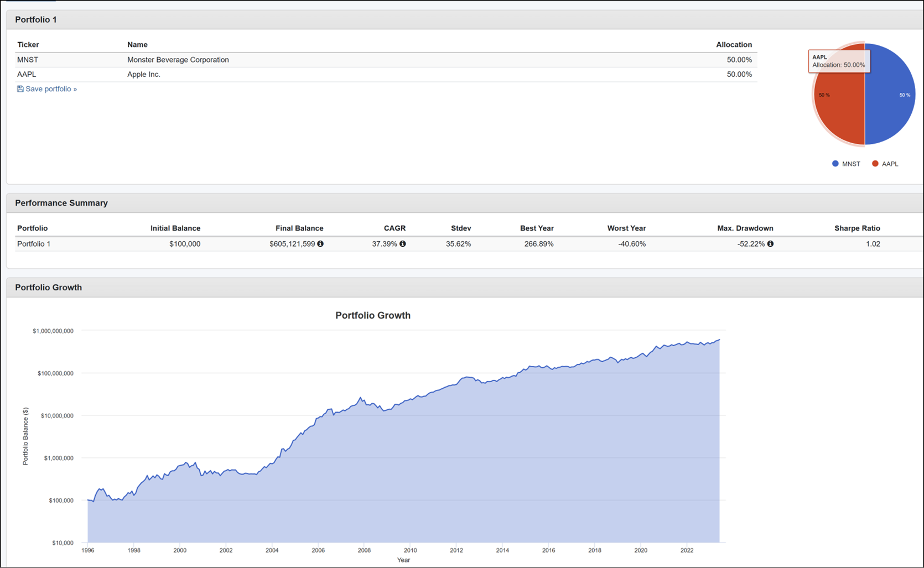Viewport: 924px width, 568px height.
Task: Click the Portfolio Growth panel heading
Action: tap(49, 288)
